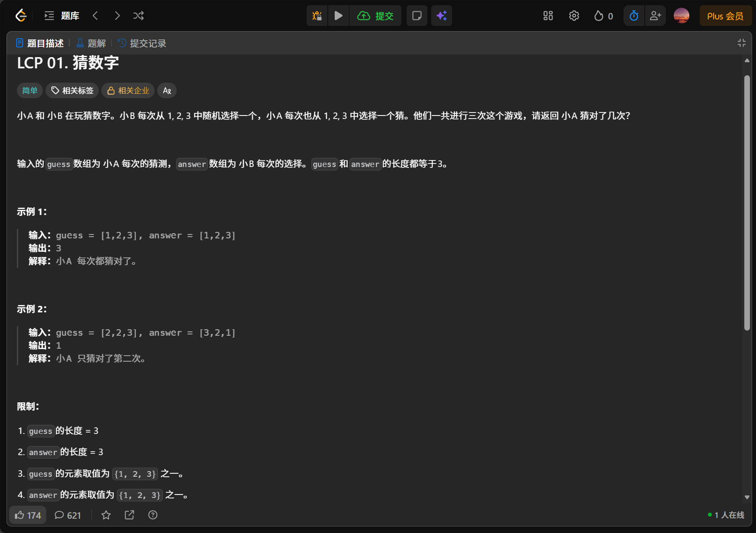
Task: Toggle the translation language icon
Action: (x=167, y=90)
